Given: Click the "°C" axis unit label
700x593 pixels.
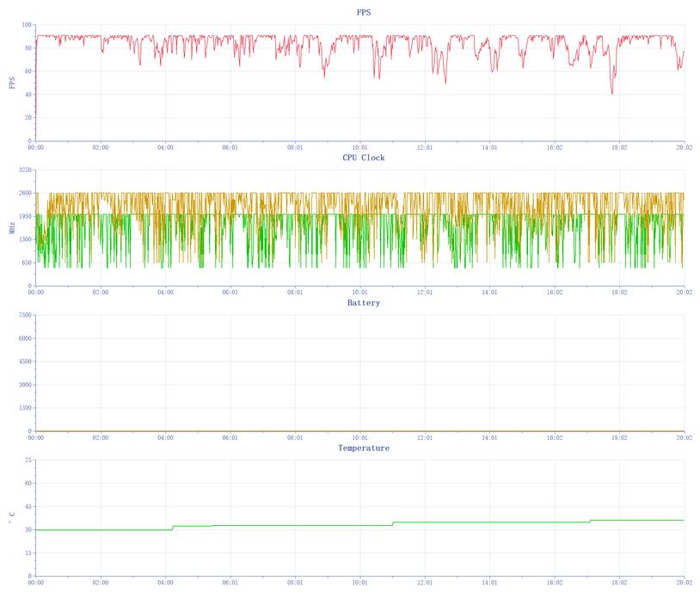Looking at the screenshot, I should [12, 518].
